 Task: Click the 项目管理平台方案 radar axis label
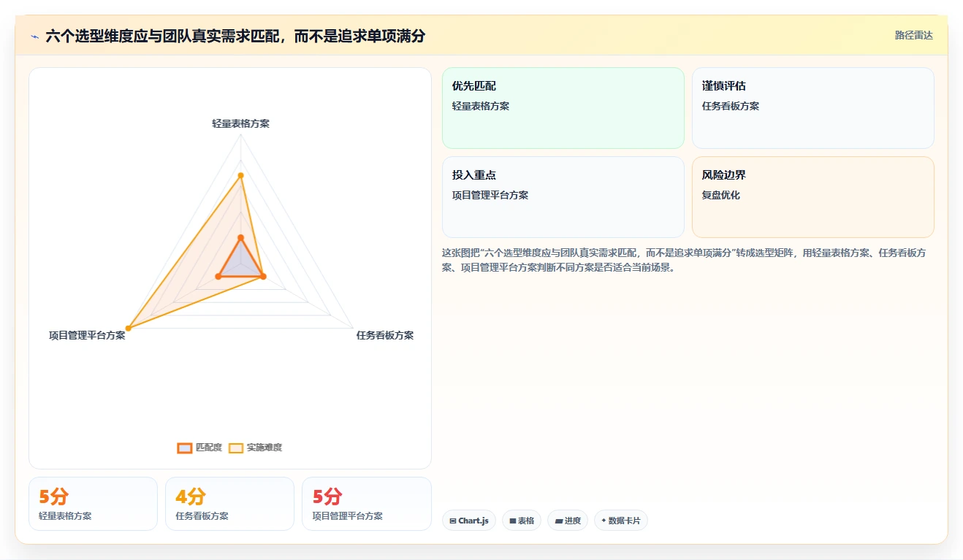[x=87, y=335]
